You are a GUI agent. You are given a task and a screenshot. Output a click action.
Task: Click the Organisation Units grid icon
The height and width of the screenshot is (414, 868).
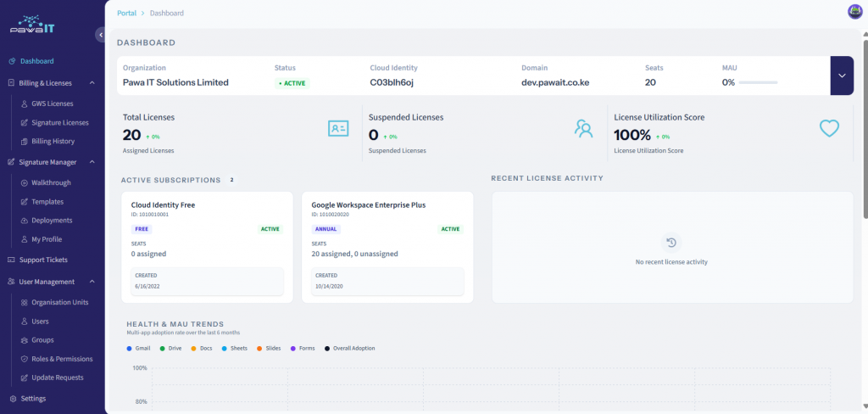tap(25, 303)
